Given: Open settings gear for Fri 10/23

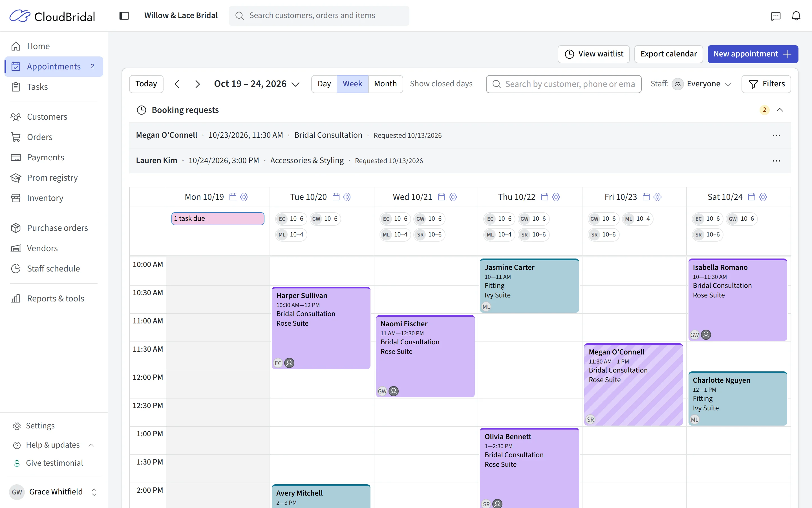Looking at the screenshot, I should point(657,197).
